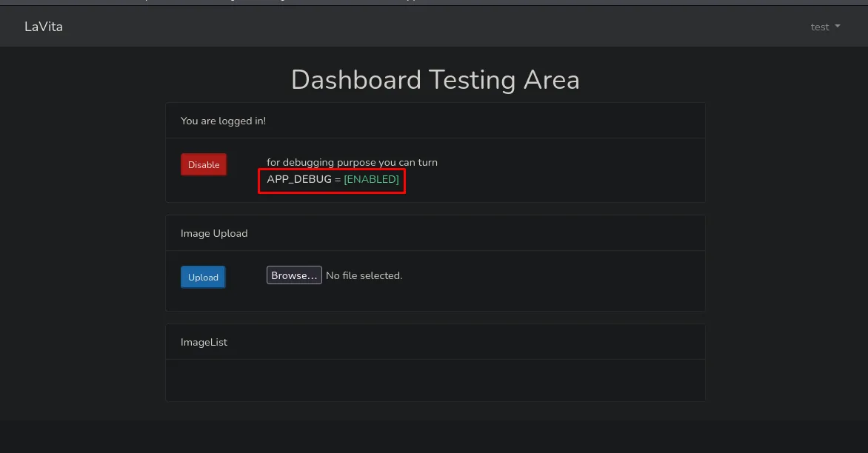Viewport: 868px width, 453px height.
Task: Click the LaVita brand link
Action: click(44, 27)
